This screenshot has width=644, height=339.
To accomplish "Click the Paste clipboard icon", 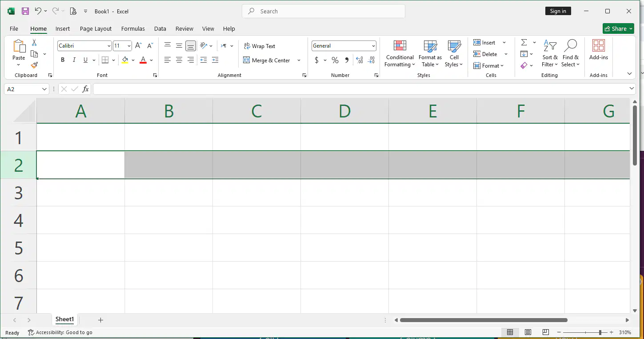I will click(x=19, y=46).
